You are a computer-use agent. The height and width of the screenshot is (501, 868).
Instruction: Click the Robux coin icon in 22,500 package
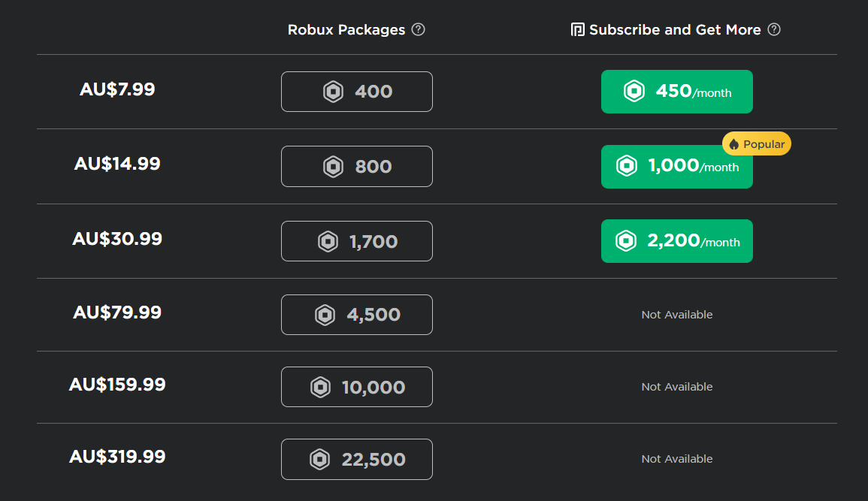pyautogui.click(x=320, y=459)
